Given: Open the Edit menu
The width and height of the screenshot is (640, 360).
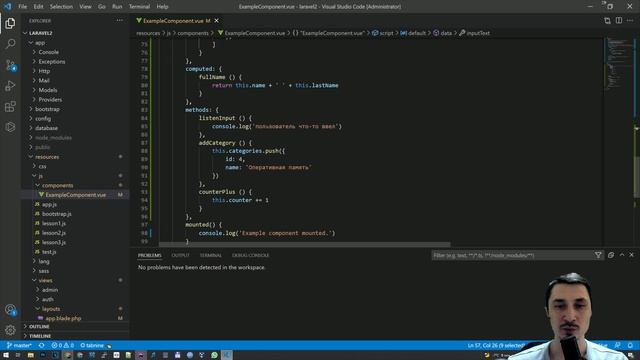Looking at the screenshot, I should [38, 7].
